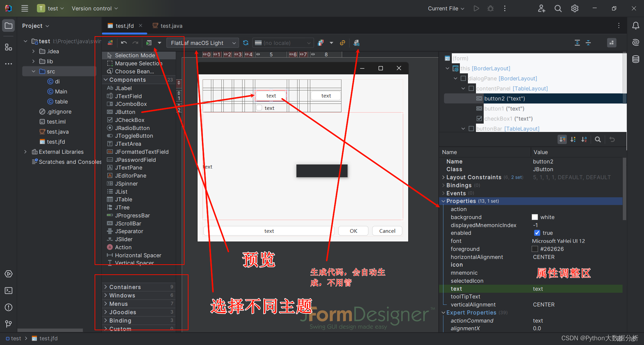
Task: Toggle the checkbox labeled text in form preview
Action: pos(259,108)
